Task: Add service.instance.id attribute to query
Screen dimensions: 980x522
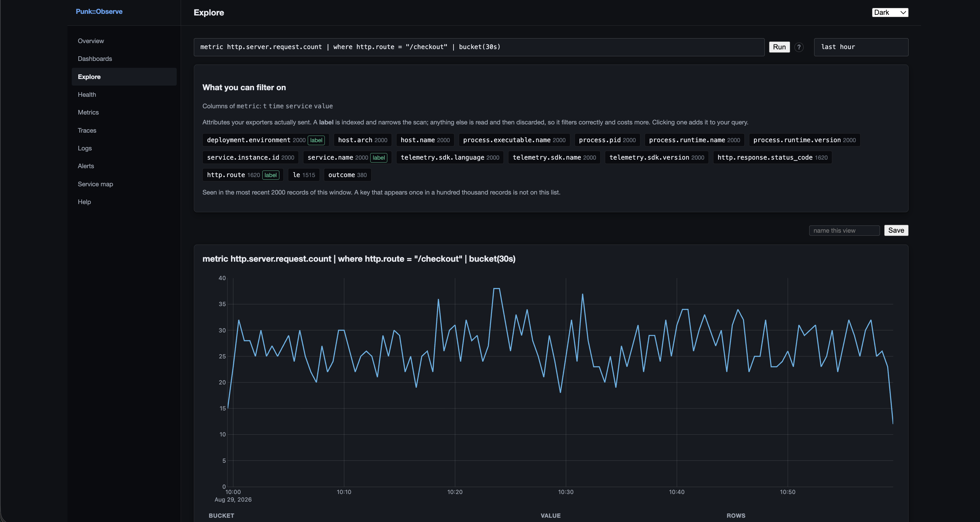Action: (x=250, y=158)
